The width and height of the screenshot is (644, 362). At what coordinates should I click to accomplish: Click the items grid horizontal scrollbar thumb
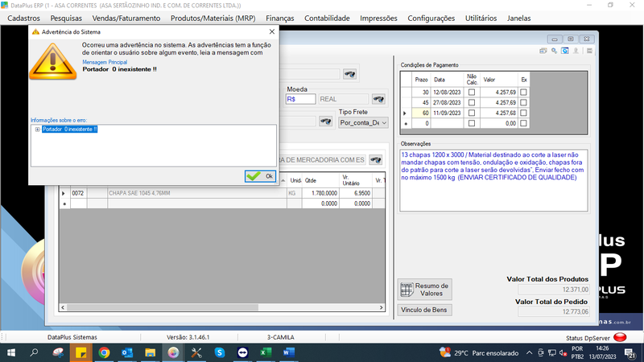point(163,307)
